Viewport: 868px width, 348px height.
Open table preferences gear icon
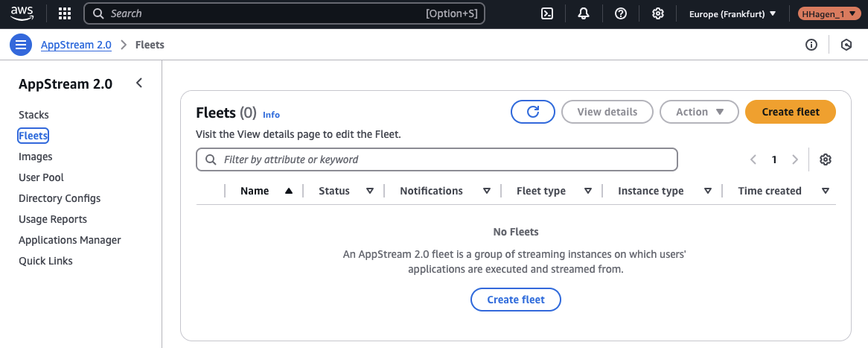coord(825,159)
